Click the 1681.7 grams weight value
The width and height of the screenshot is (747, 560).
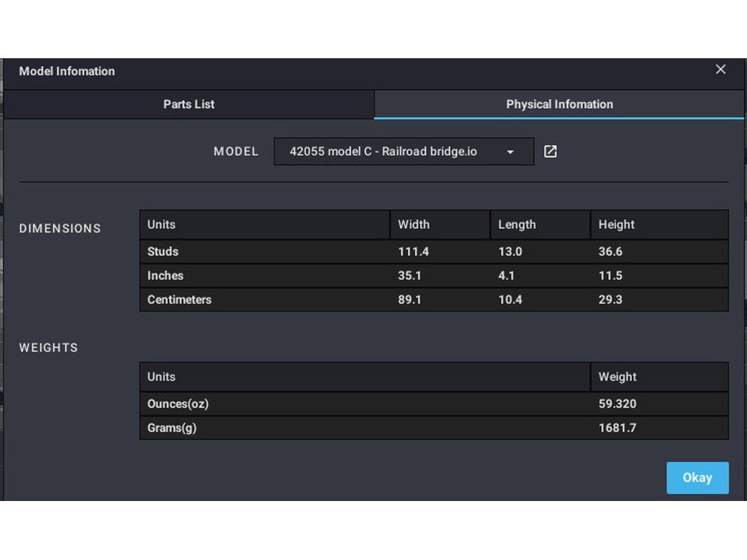pos(617,428)
